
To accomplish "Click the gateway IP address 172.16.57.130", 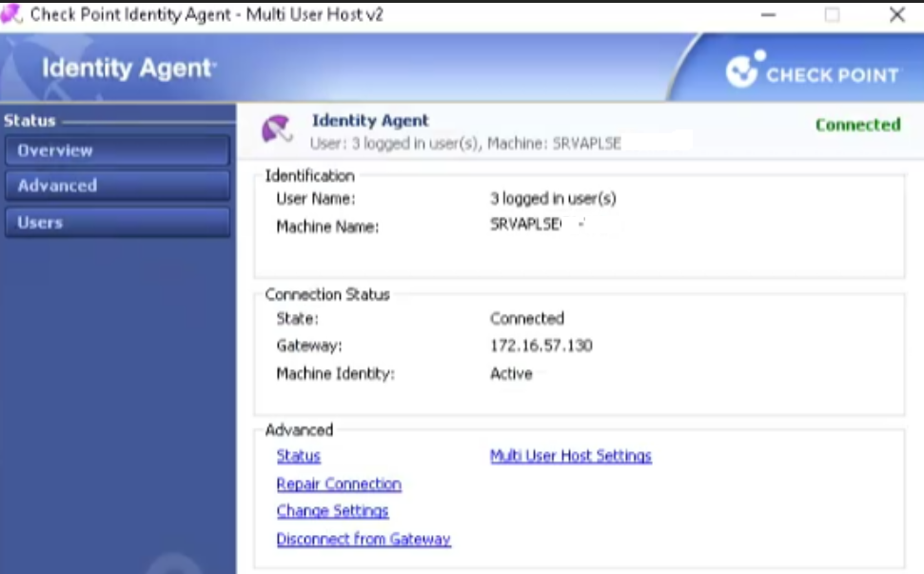I will click(x=541, y=346).
